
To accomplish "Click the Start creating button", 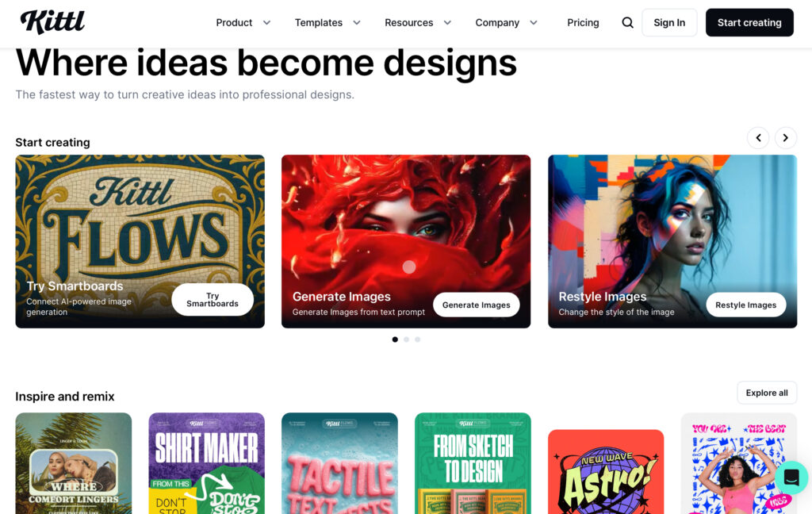I will [x=749, y=23].
